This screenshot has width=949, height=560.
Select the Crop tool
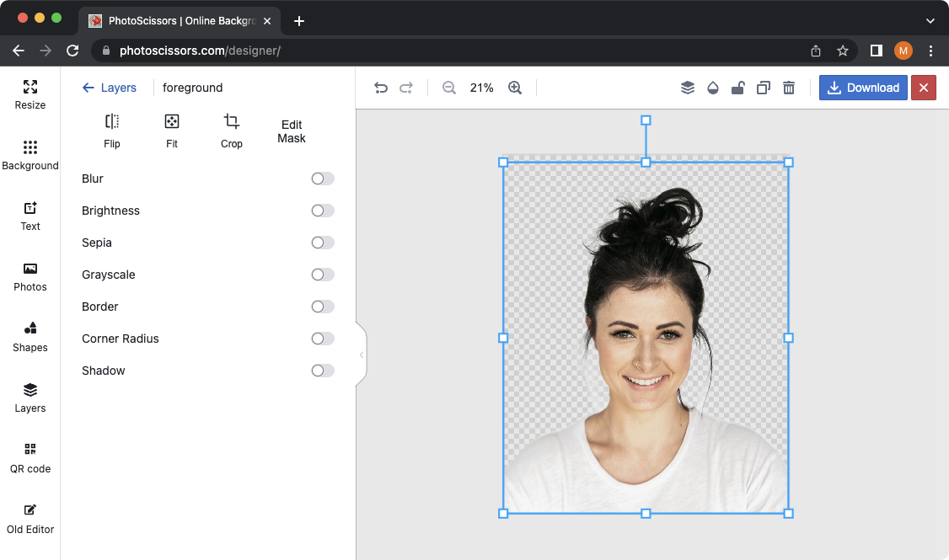[x=231, y=131]
